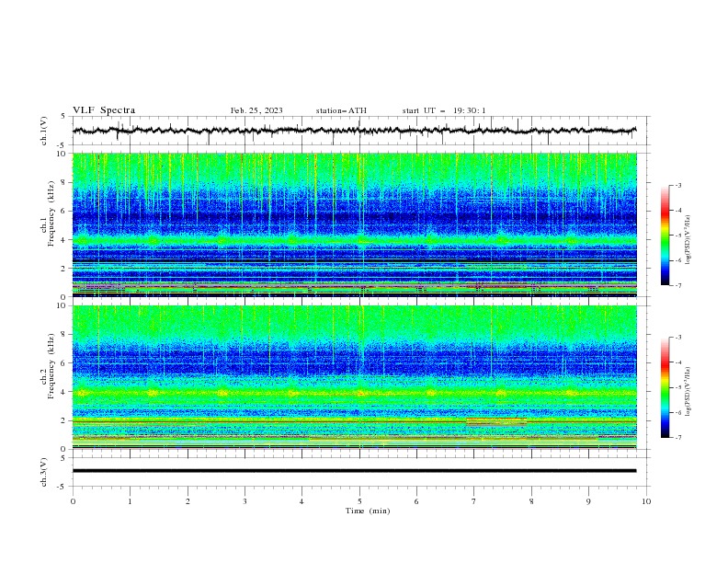Click time axis tick label "6"
Image resolution: width=728 pixels, height=563 pixels.
417,501
